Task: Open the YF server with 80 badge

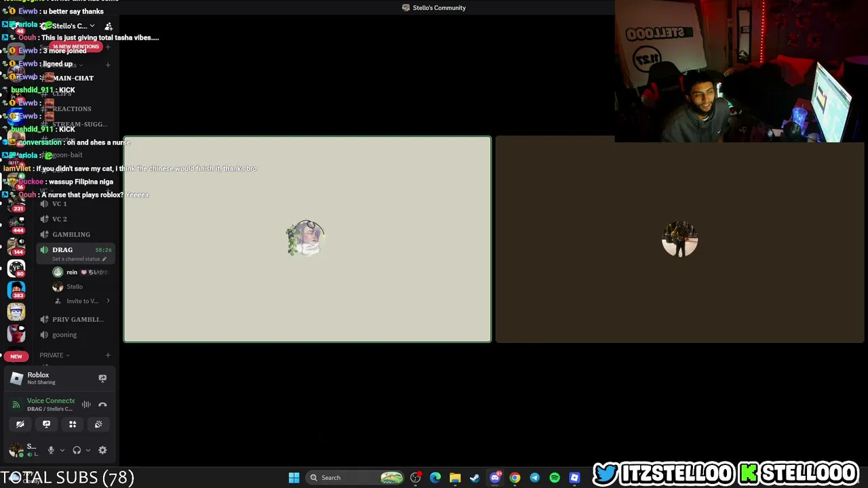Action: click(16, 268)
